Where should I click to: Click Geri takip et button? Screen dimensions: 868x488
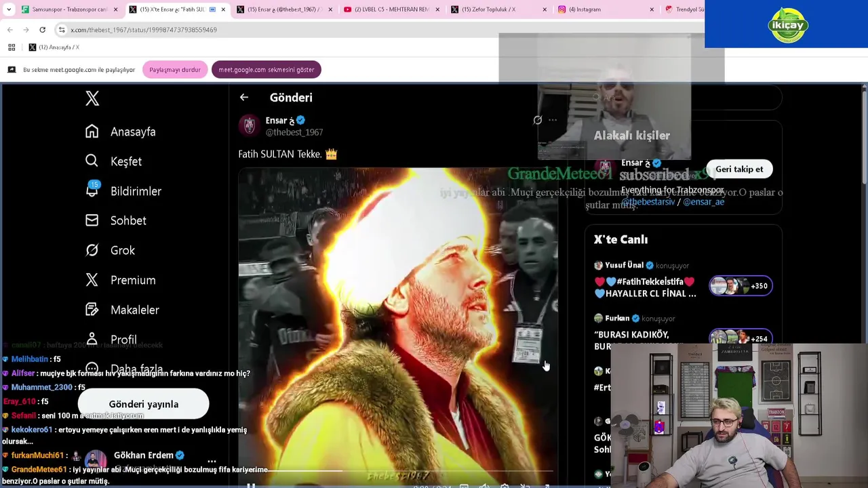point(739,169)
